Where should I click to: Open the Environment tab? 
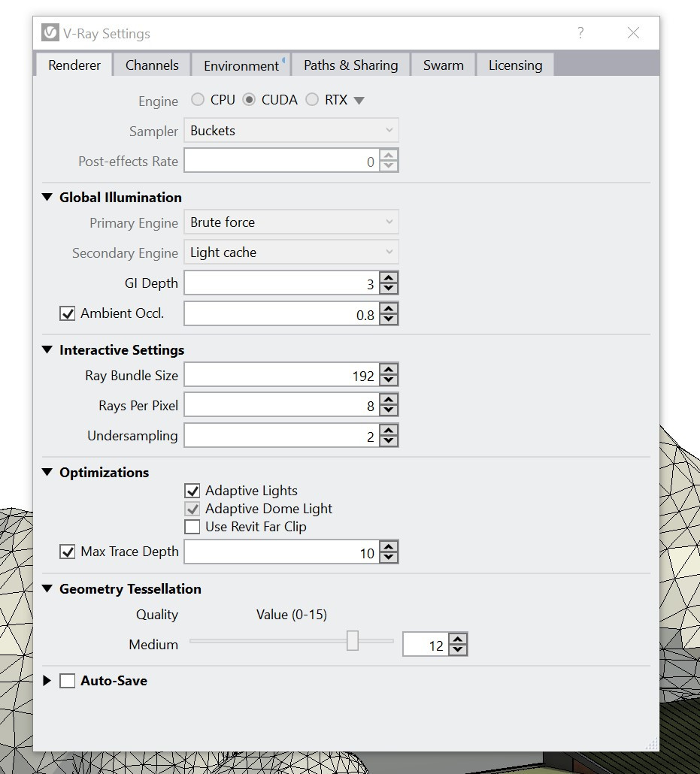tap(241, 65)
